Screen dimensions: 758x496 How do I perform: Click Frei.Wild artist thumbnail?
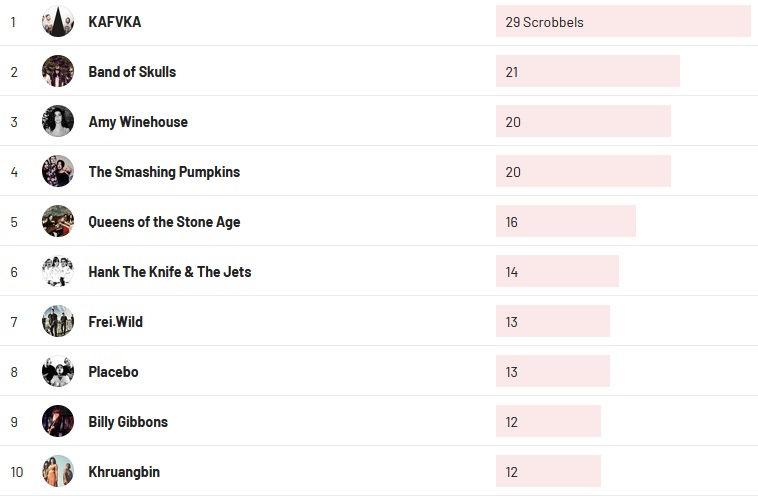58,321
